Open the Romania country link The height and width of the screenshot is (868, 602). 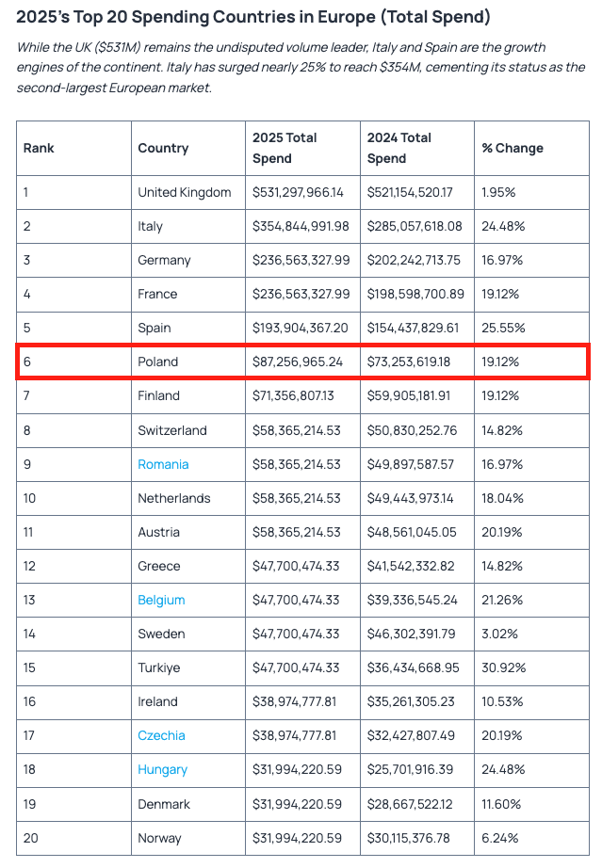tap(163, 464)
